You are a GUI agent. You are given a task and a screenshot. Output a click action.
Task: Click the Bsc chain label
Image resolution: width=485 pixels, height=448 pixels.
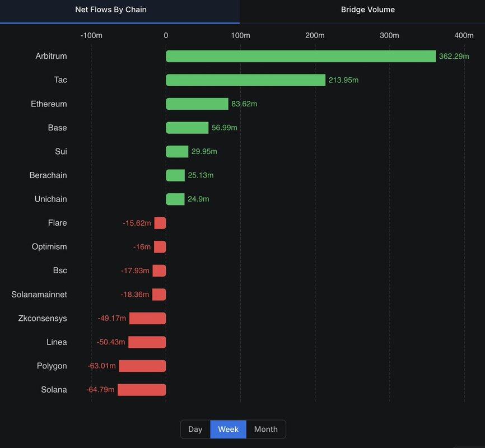(x=60, y=270)
